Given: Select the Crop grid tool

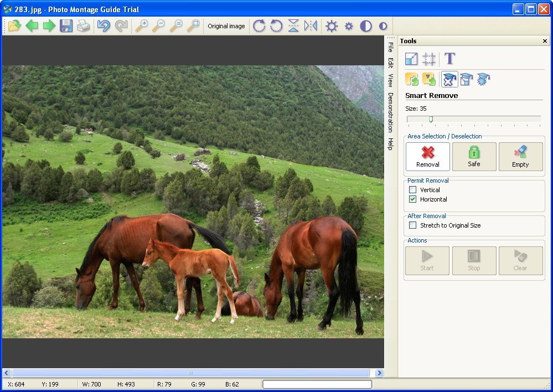Looking at the screenshot, I should tap(430, 59).
